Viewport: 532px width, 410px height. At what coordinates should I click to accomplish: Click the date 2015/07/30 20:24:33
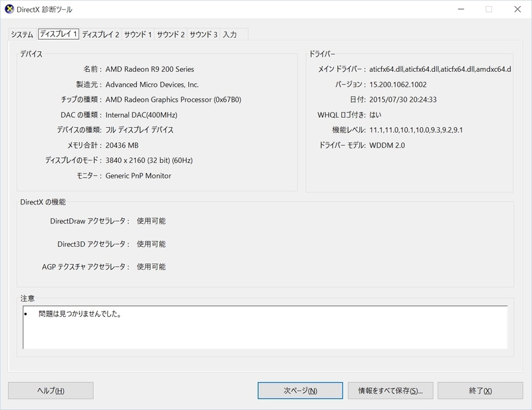pos(403,100)
